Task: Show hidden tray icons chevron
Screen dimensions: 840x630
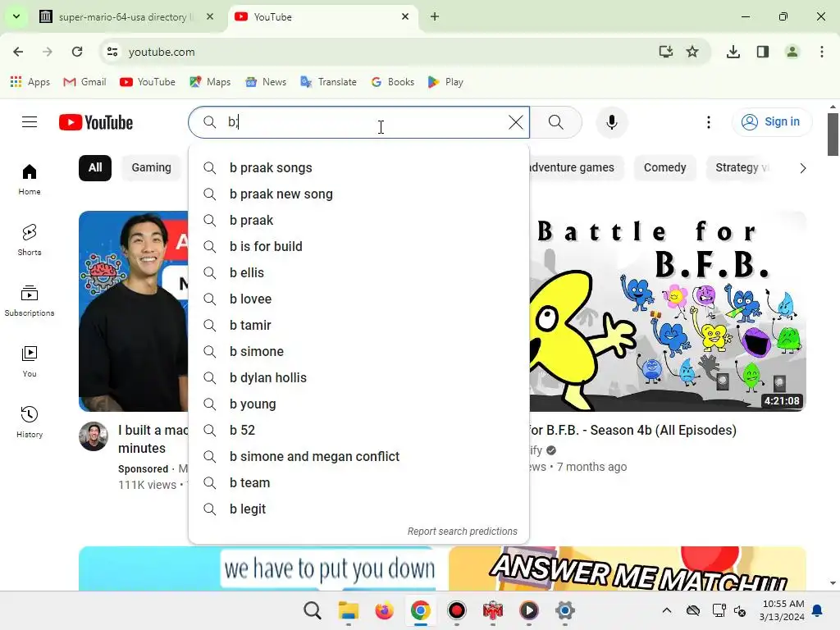Action: click(666, 610)
